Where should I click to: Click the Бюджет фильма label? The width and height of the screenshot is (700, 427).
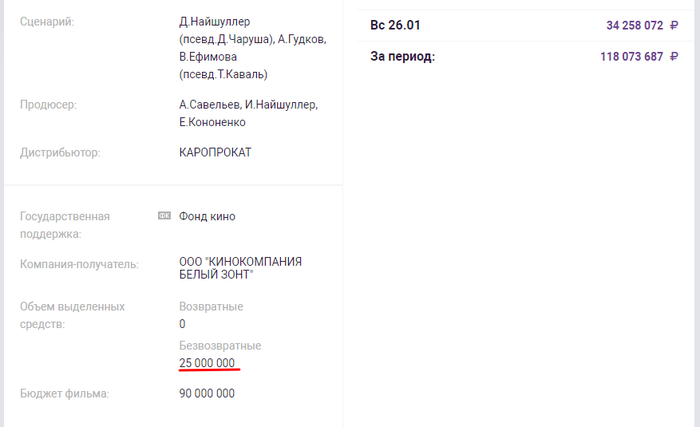[64, 394]
